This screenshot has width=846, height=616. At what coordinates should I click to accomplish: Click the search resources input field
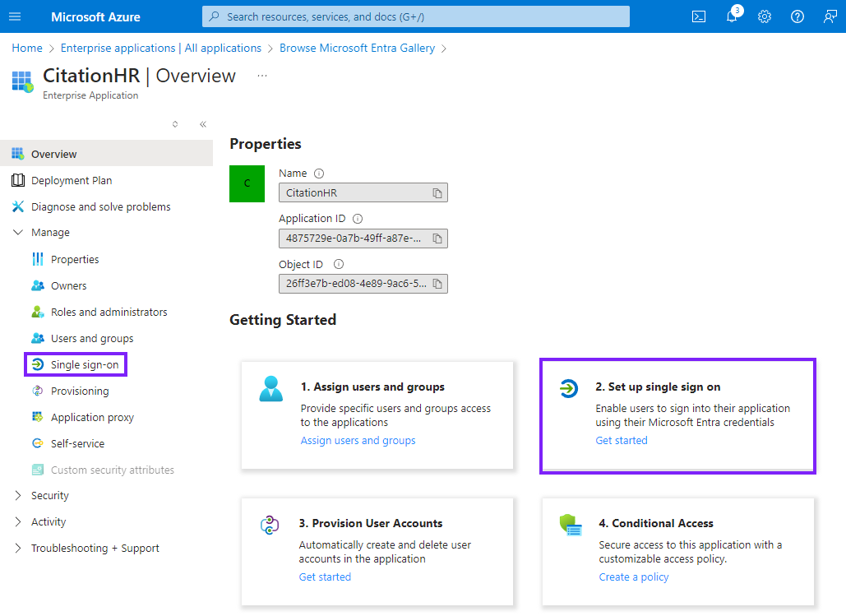(x=416, y=16)
